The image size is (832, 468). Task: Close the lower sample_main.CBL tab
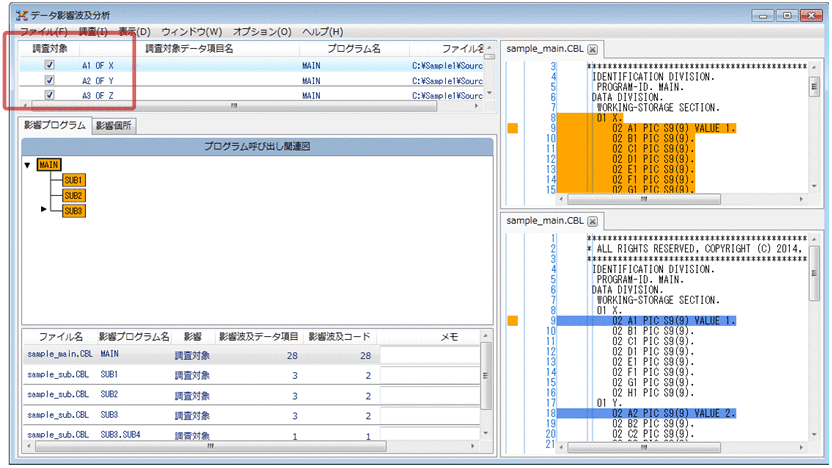tap(593, 221)
